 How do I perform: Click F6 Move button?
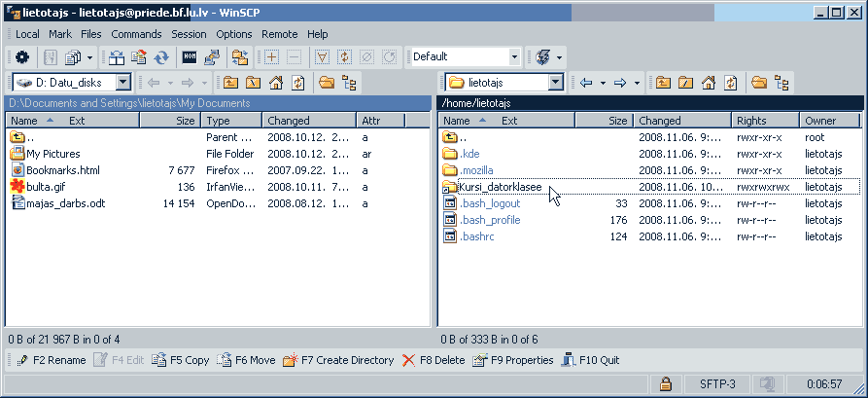tap(246, 360)
